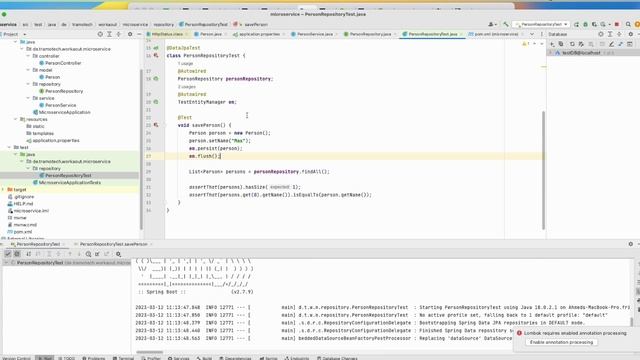Switch to Person.java editor tab
Image resolution: width=640 pixels, height=360 pixels.
210,34
